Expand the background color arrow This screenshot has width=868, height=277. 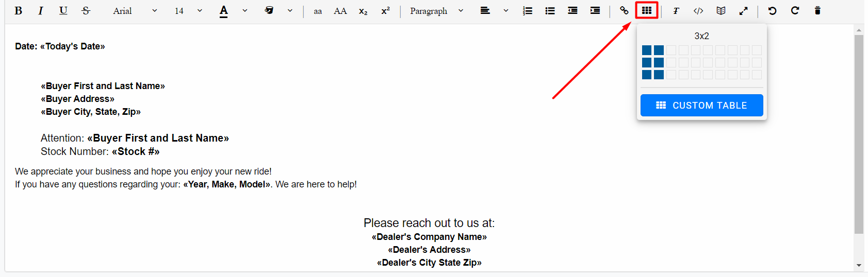pyautogui.click(x=290, y=10)
